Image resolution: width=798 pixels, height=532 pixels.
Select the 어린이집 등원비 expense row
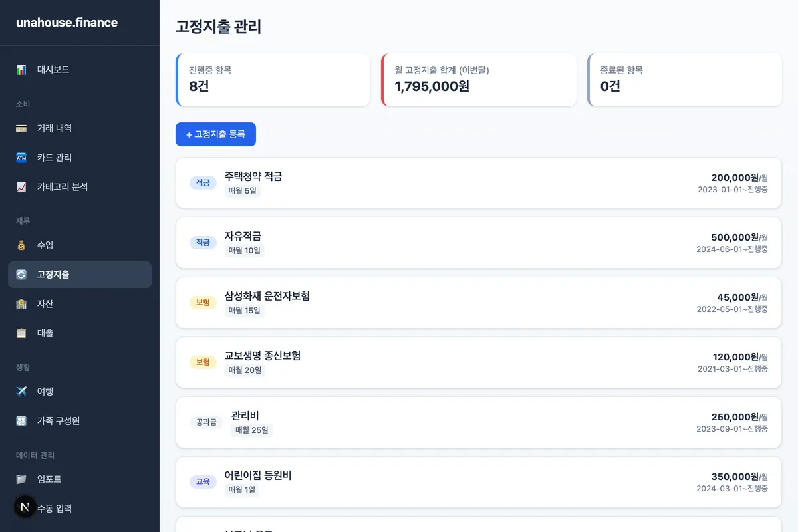point(478,482)
